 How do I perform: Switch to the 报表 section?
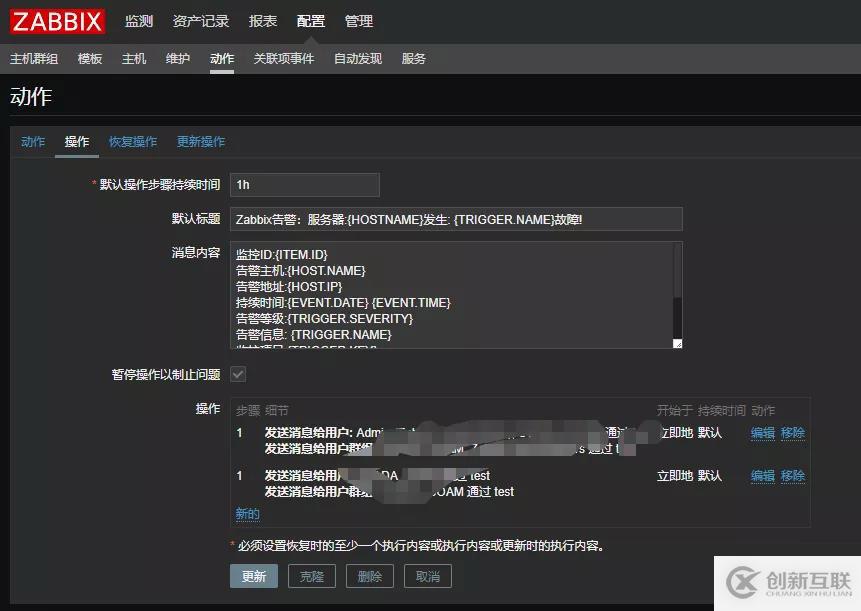262,20
